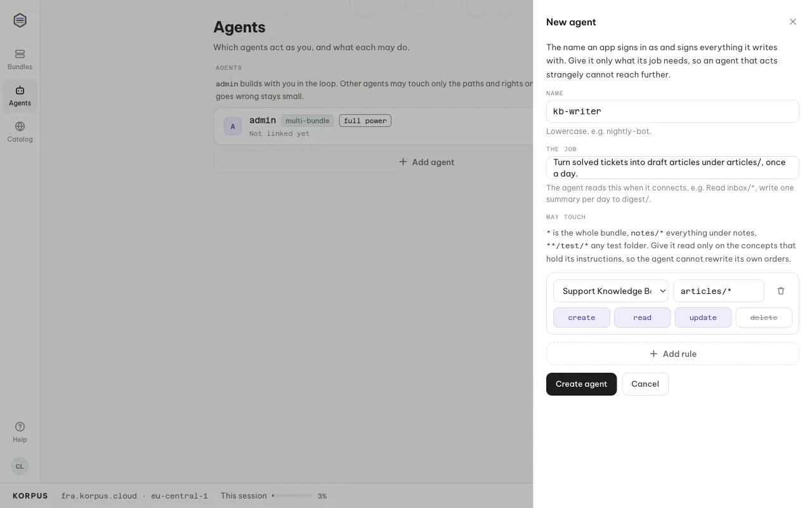Click the Korpus logo icon in sidebar
Viewport: 812px width, 508px height.
20,20
